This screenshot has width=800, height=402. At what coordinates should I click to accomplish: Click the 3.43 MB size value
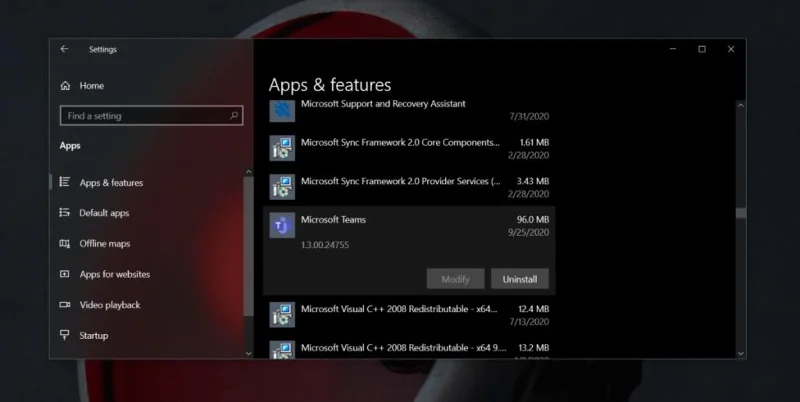coord(533,181)
